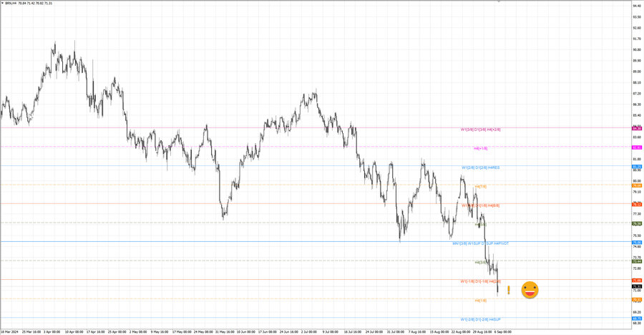The width and height of the screenshot is (644, 335).
Task: Click the orange smiley face icon
Action: point(530,290)
